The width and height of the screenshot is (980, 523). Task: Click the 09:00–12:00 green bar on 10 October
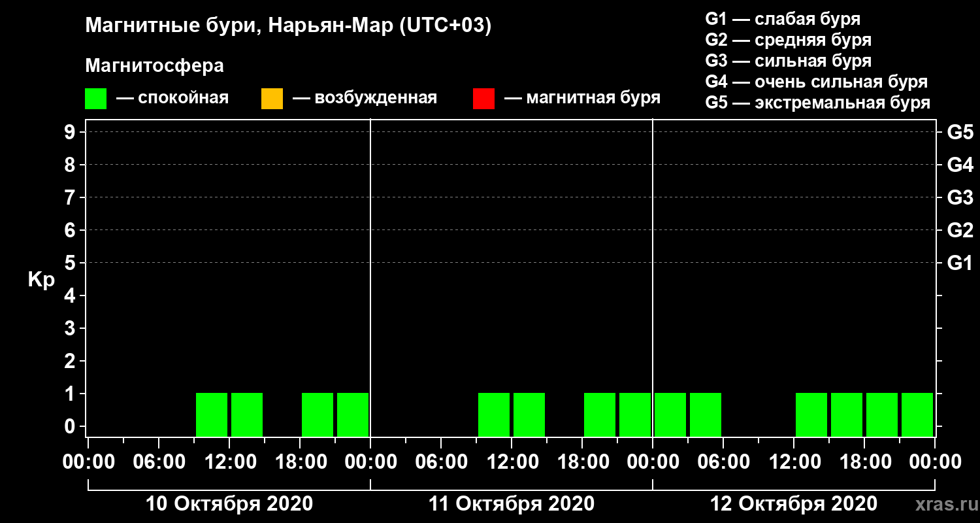pyautogui.click(x=212, y=414)
